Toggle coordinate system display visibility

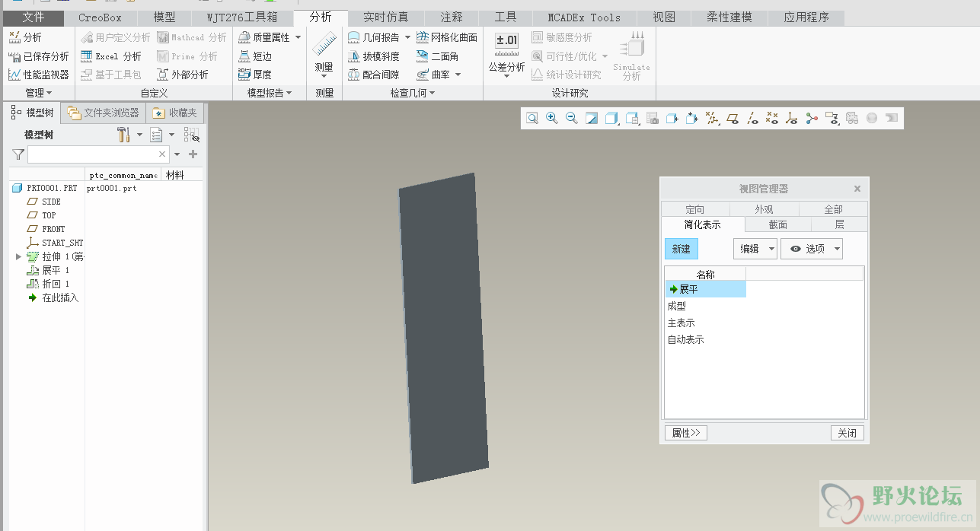click(x=792, y=118)
